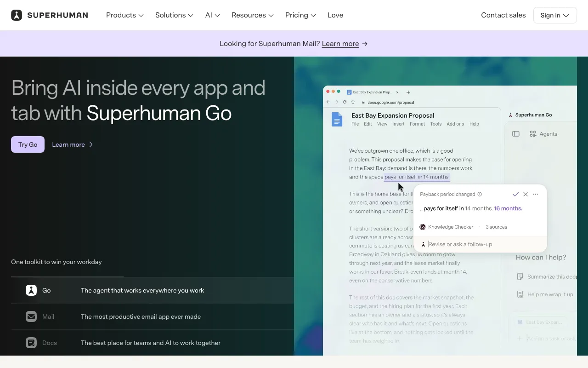Viewport: 588px width, 368px height.
Task: Click the "Payback period changed" label
Action: [x=447, y=194]
